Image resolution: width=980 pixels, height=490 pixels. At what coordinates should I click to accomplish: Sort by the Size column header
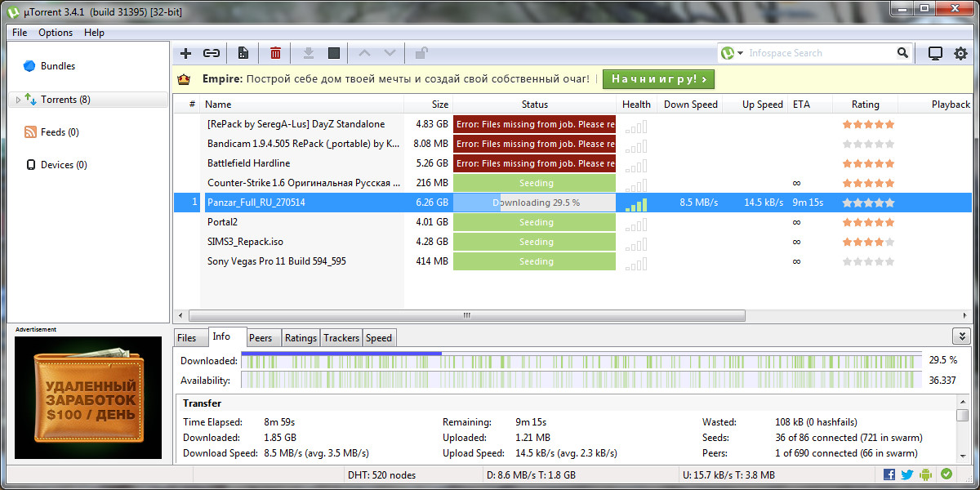pos(429,105)
